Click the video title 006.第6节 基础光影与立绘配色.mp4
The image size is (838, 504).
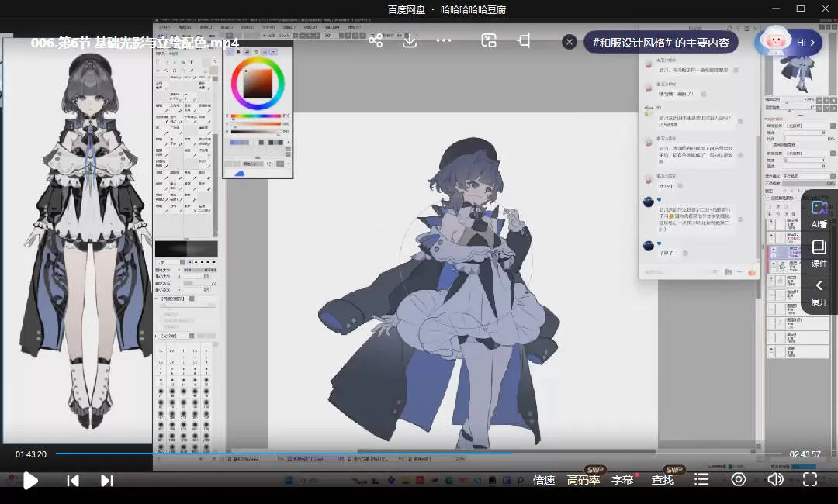pos(135,43)
